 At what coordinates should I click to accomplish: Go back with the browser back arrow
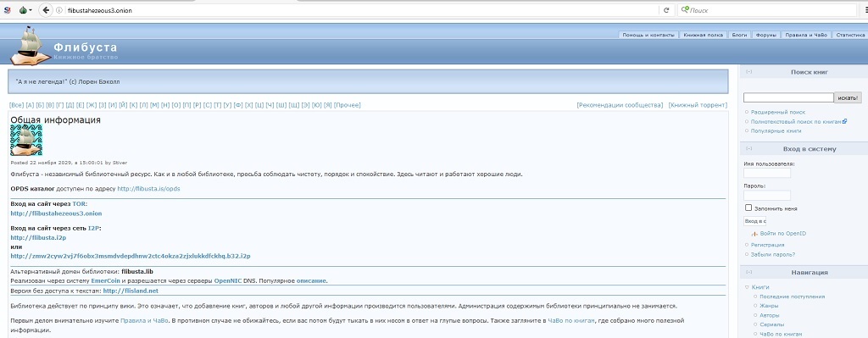pyautogui.click(x=46, y=10)
